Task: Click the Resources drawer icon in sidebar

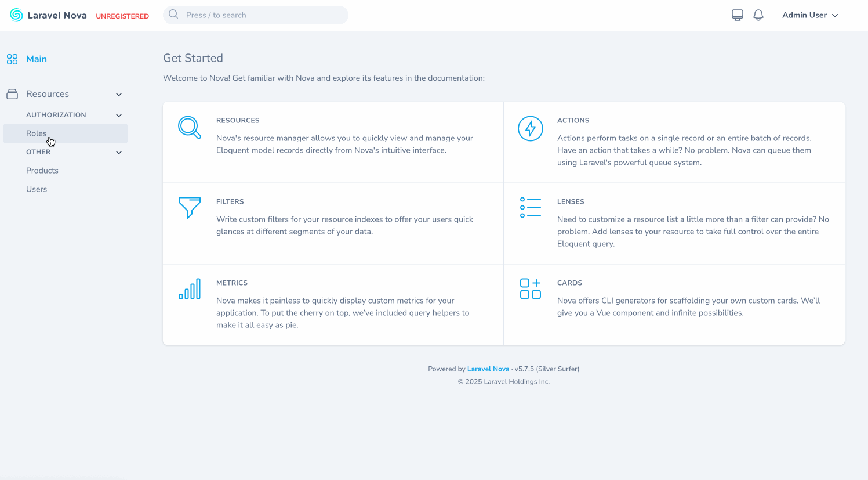Action: pos(12,93)
